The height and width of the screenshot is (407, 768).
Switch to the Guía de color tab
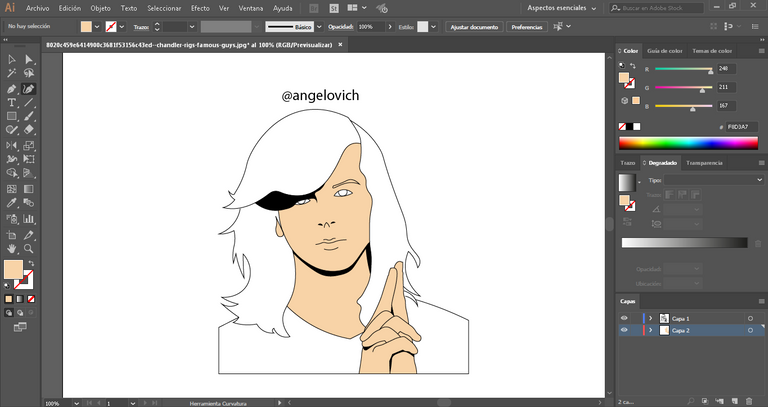[665, 51]
